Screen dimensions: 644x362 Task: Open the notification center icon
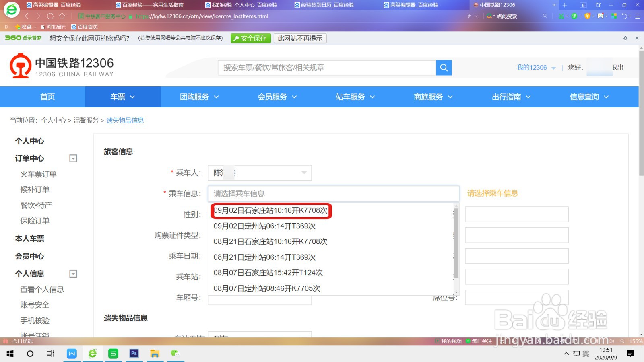pos(630,354)
